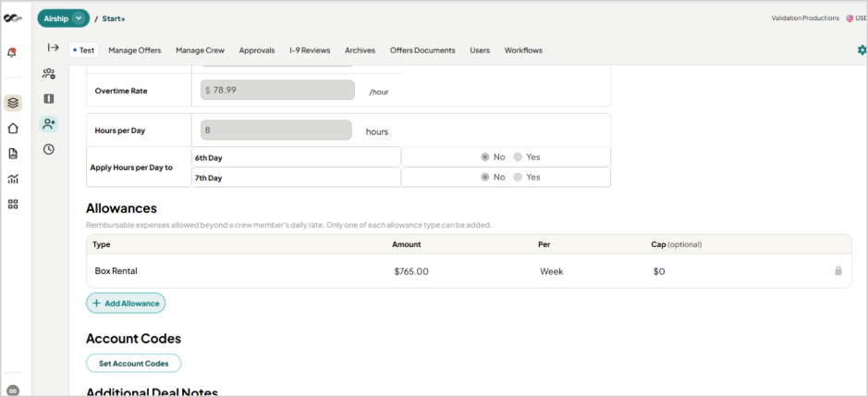Viewport: 868px width, 397px height.
Task: Select the add person icon
Action: click(49, 124)
